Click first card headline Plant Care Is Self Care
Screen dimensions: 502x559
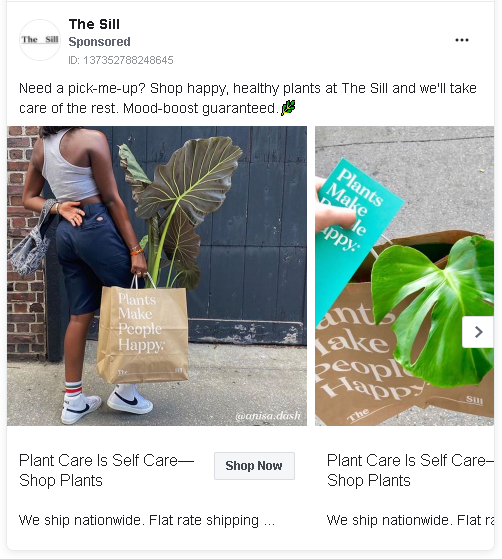(106, 470)
